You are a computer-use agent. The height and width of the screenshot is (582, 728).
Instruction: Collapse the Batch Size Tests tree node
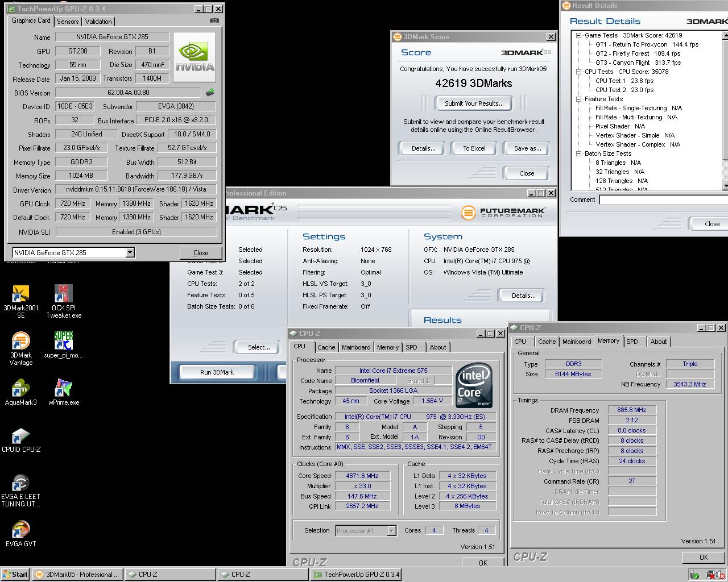pyautogui.click(x=578, y=153)
